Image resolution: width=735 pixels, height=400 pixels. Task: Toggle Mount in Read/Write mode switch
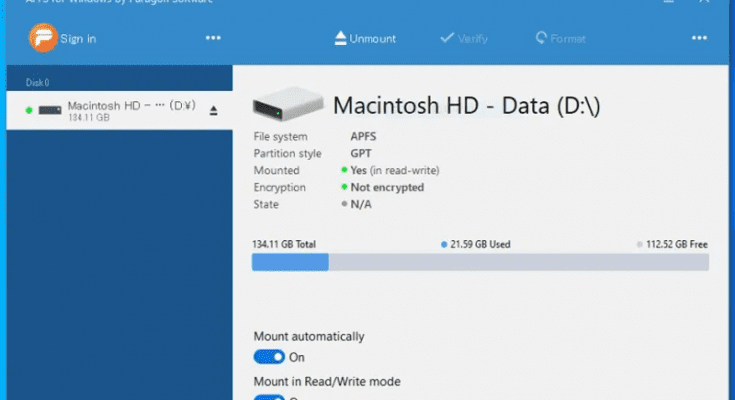[269, 398]
